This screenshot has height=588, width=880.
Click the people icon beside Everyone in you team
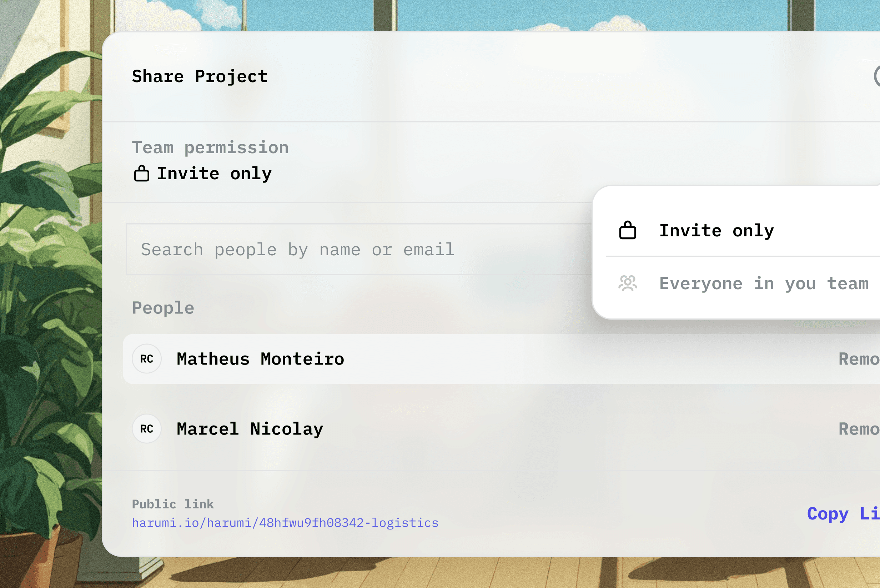coord(628,284)
